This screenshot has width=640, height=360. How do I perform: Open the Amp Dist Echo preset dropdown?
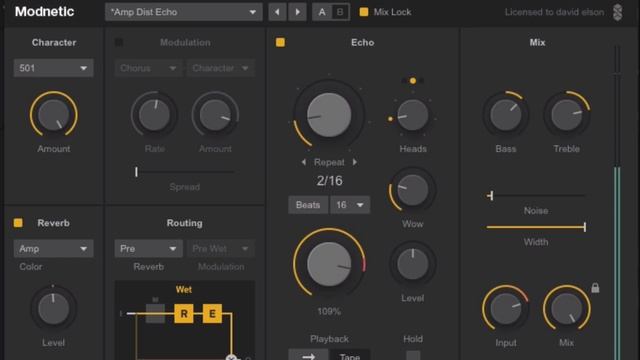pyautogui.click(x=183, y=12)
